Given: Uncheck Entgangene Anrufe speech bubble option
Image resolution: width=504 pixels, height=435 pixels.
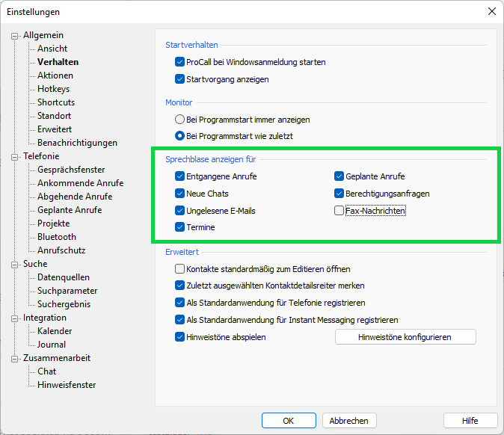Looking at the screenshot, I should pyautogui.click(x=179, y=177).
